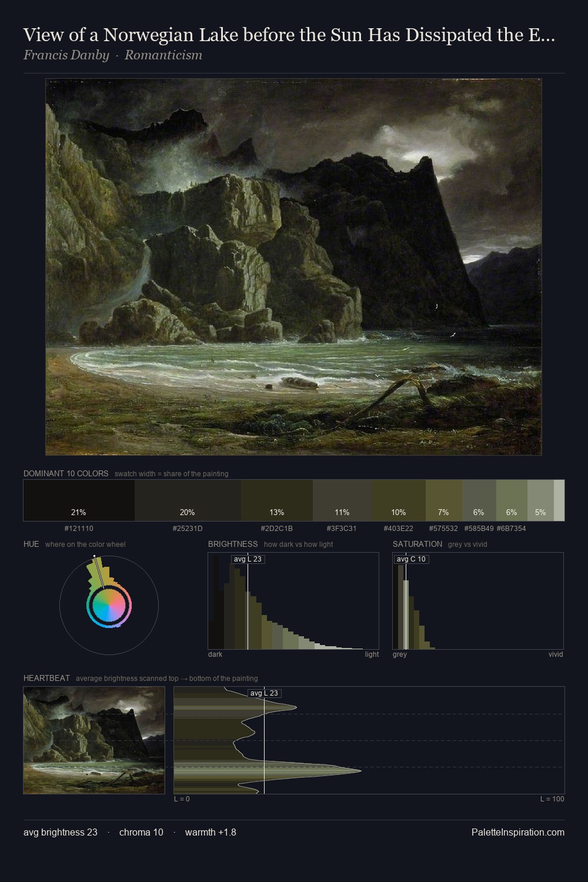Click the hex code #575532
The height and width of the screenshot is (882, 588).
(443, 529)
